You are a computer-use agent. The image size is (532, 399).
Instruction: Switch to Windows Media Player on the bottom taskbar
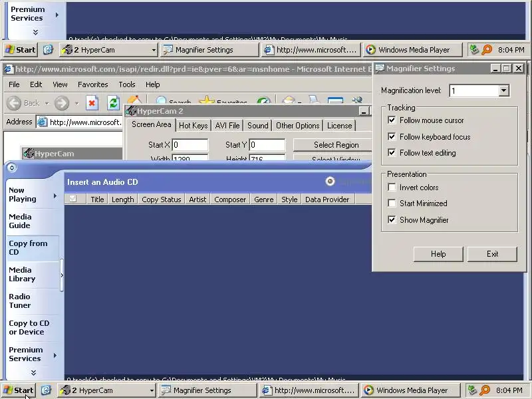click(x=410, y=390)
